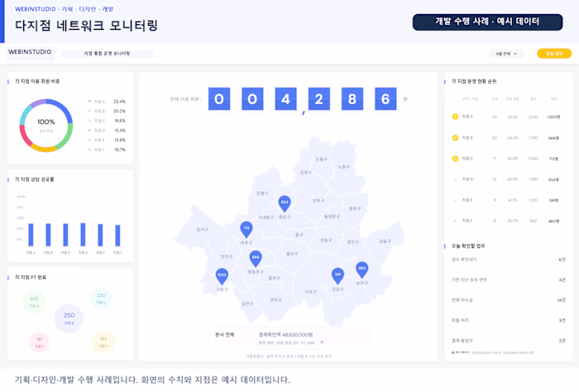Click the 강서구 district on the Seoul map
This screenshot has width=579, height=392.
(x=203, y=230)
